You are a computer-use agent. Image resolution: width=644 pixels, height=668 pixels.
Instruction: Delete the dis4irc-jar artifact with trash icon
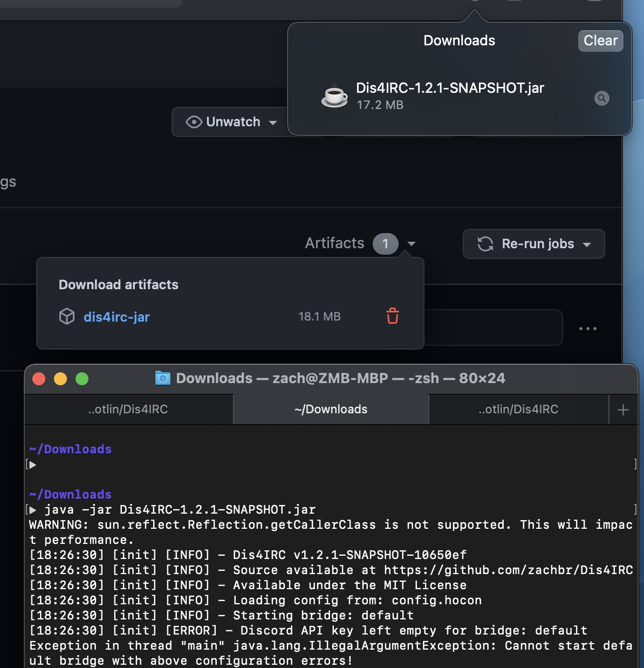coord(393,316)
